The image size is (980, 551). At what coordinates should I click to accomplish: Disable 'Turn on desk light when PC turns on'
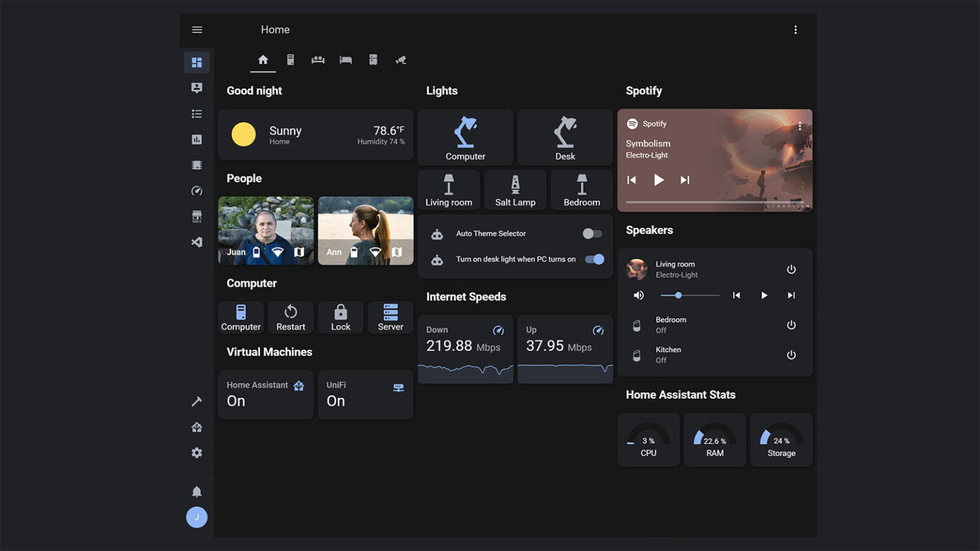click(x=593, y=259)
